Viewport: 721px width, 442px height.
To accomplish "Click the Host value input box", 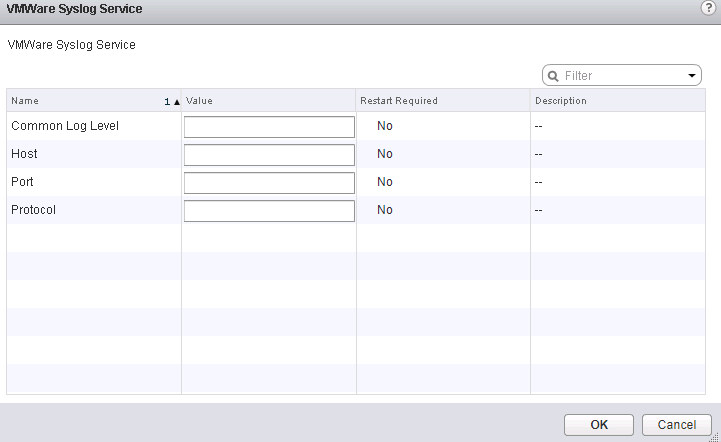I will click(x=269, y=155).
